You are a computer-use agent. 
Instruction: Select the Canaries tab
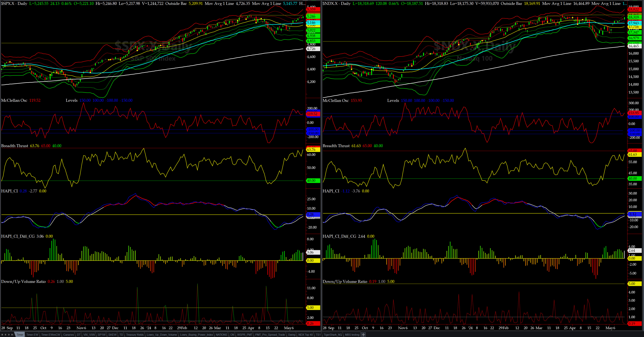[x=68, y=335]
